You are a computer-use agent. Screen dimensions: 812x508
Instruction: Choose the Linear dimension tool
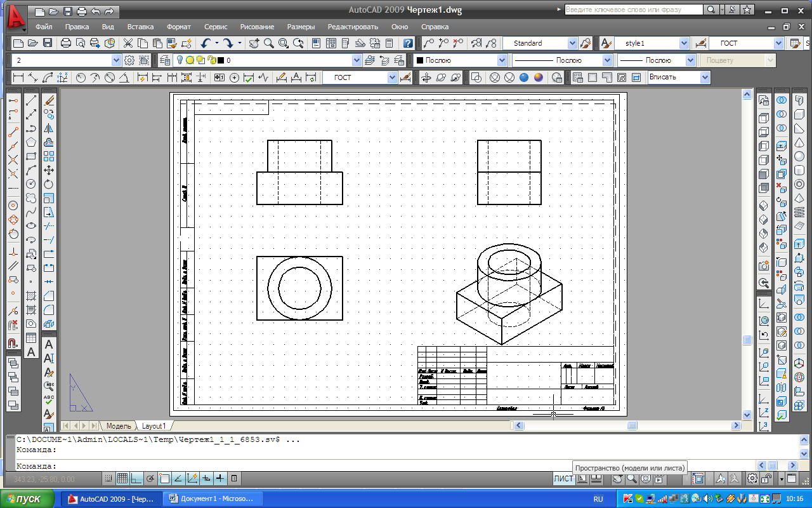coord(18,77)
